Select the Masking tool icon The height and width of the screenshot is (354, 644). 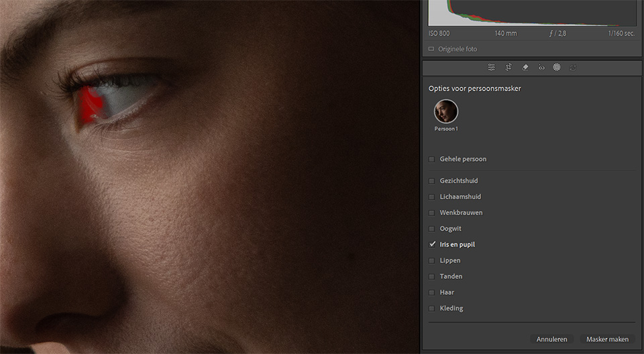click(557, 67)
